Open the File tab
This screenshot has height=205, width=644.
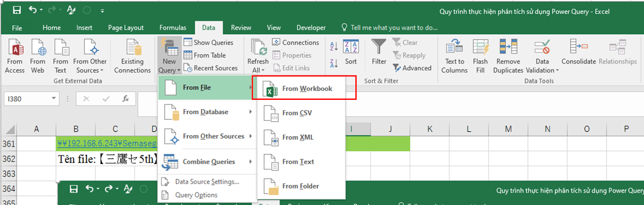pyautogui.click(x=17, y=28)
